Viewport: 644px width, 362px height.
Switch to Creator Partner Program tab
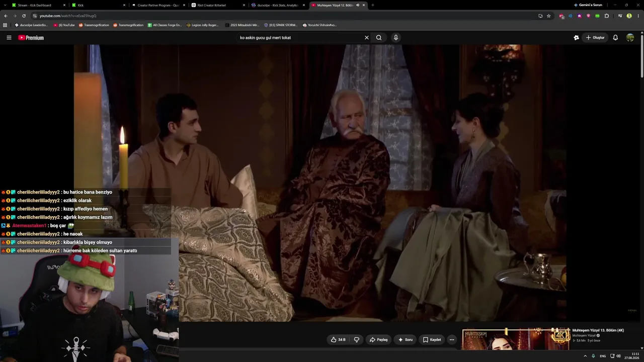(x=158, y=5)
